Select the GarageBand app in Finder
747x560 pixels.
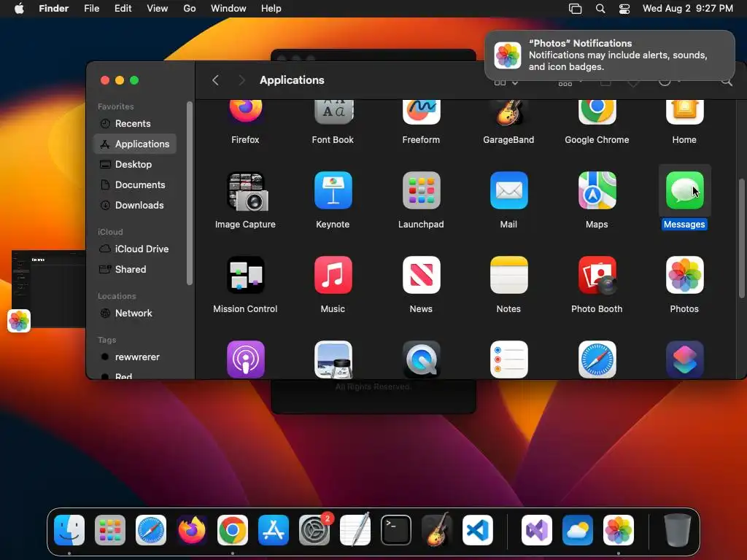coord(508,112)
